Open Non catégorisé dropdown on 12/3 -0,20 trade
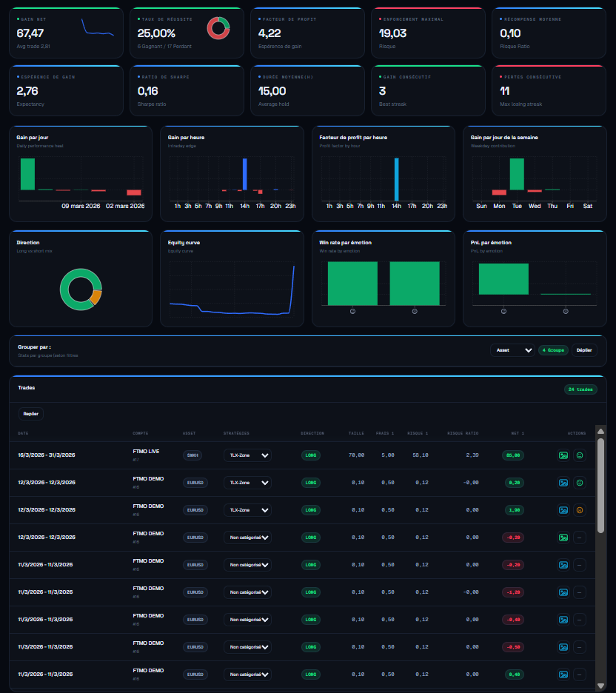616x693 pixels. coord(247,538)
